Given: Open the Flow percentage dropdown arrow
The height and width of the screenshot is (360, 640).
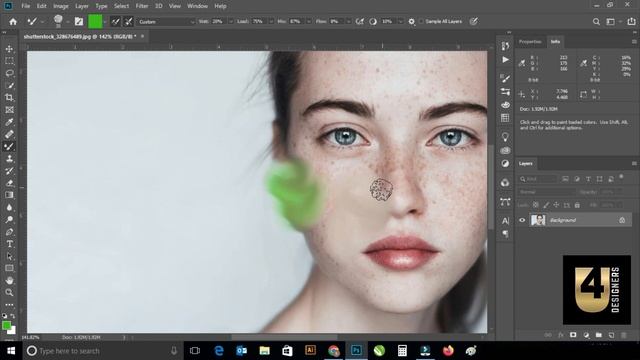Looking at the screenshot, I should 348,22.
